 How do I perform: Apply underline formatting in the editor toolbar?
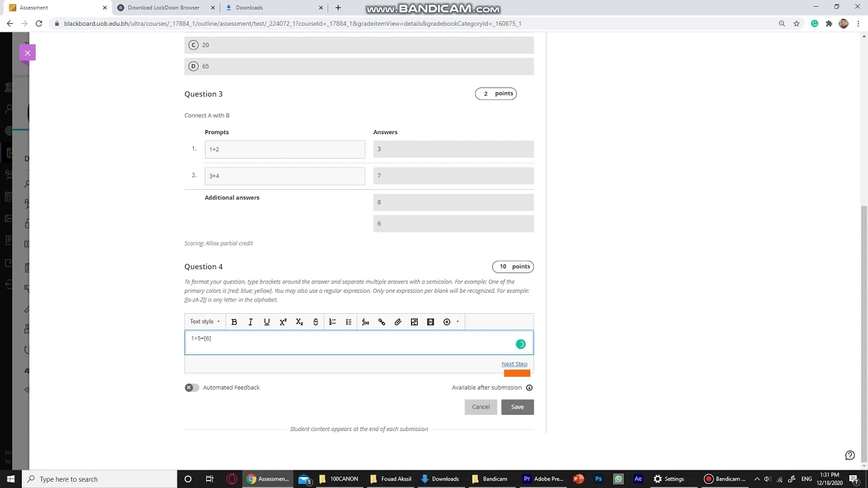point(267,322)
